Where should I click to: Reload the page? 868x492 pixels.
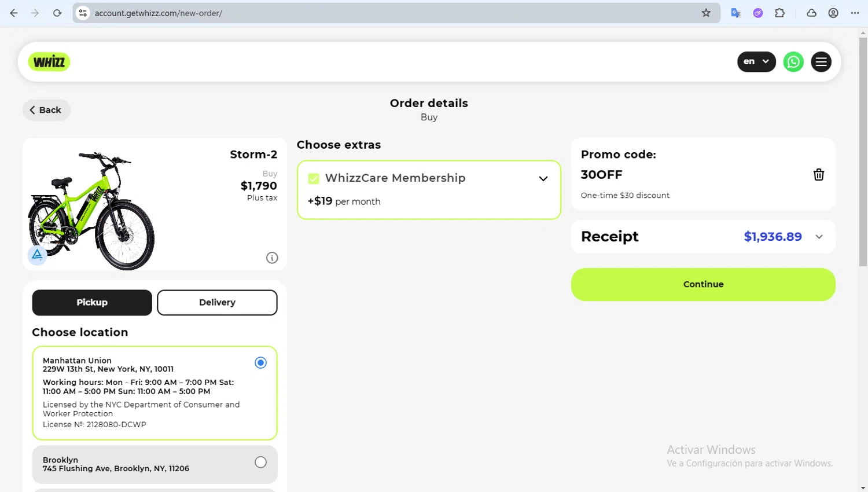click(x=57, y=13)
